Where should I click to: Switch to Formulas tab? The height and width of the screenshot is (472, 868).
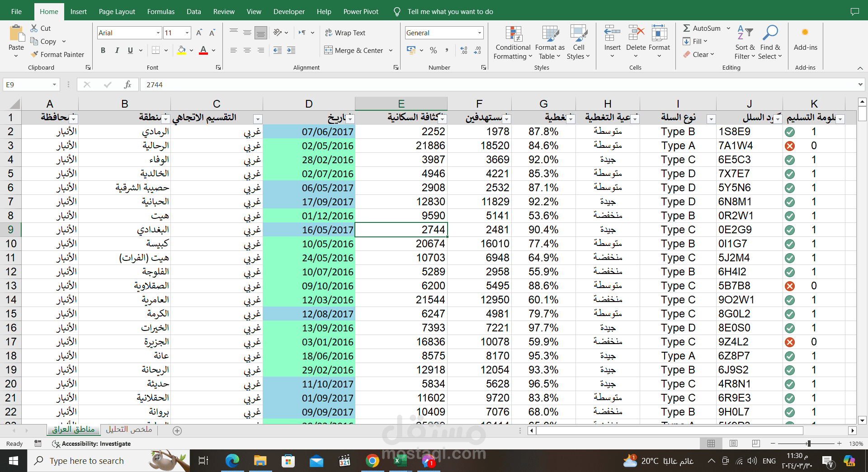161,12
